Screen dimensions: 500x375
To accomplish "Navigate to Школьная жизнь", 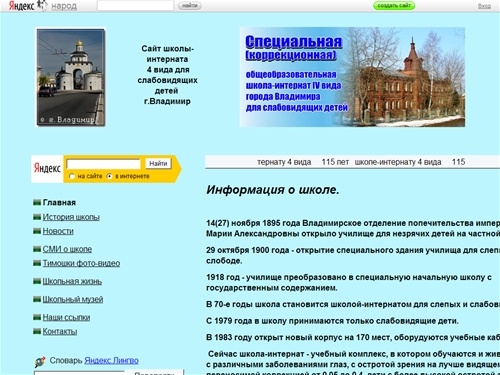I will [72, 281].
